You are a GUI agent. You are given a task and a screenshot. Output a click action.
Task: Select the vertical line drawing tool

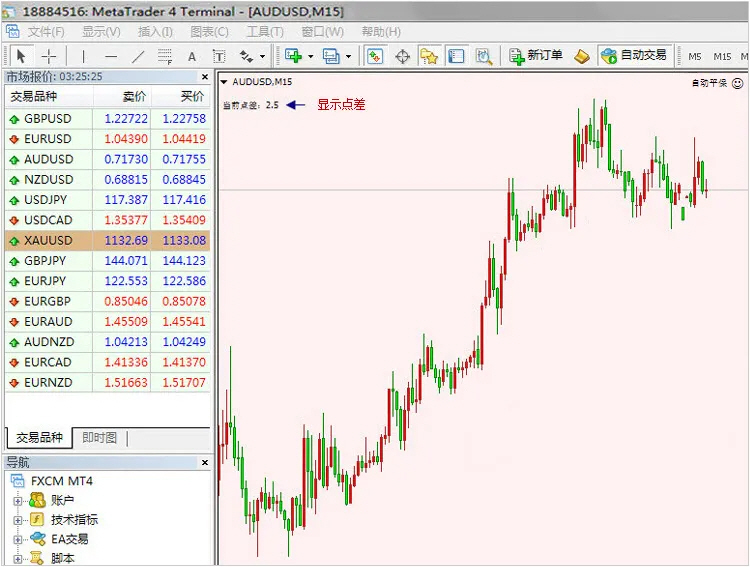pyautogui.click(x=83, y=56)
